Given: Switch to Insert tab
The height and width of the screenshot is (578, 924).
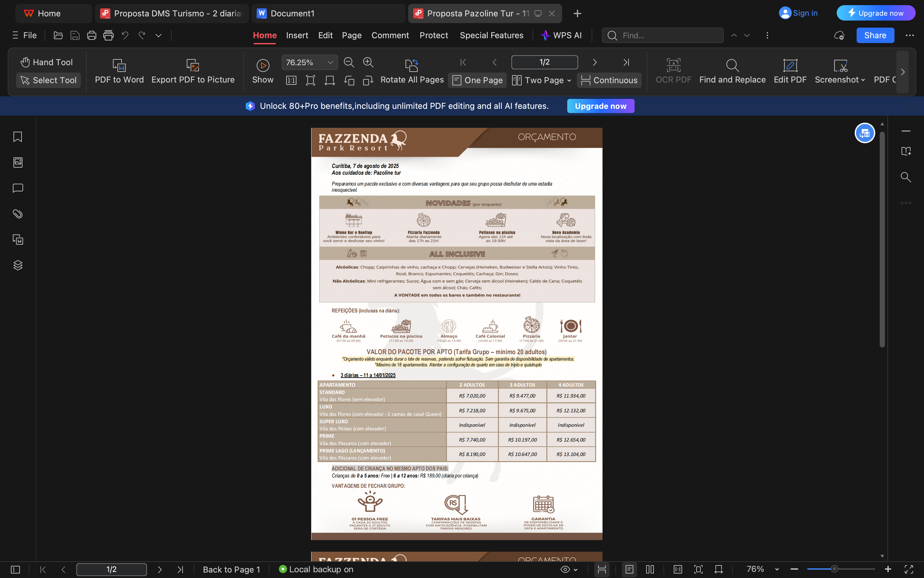Looking at the screenshot, I should point(297,36).
